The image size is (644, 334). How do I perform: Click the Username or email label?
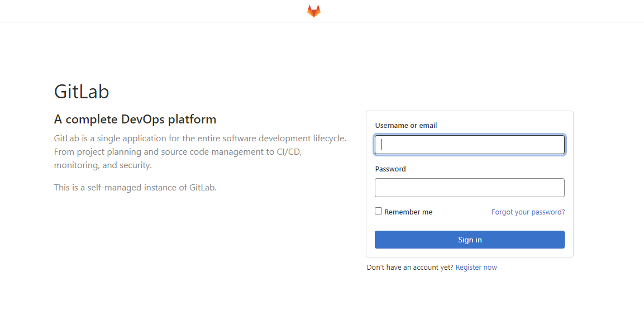(406, 125)
